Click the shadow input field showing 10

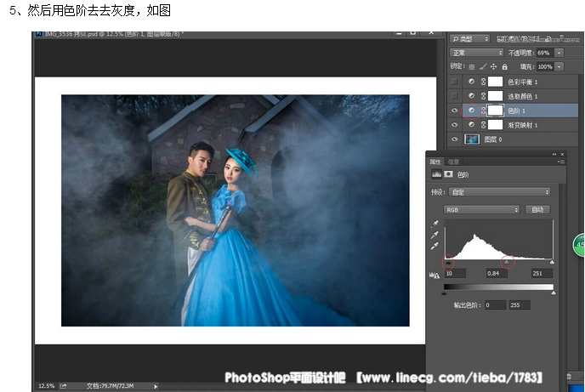[x=455, y=274]
